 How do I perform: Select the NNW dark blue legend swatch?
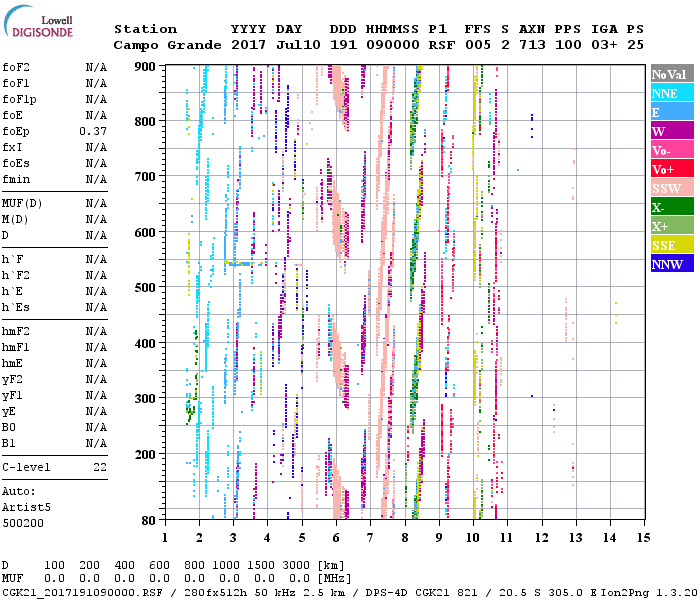672,263
